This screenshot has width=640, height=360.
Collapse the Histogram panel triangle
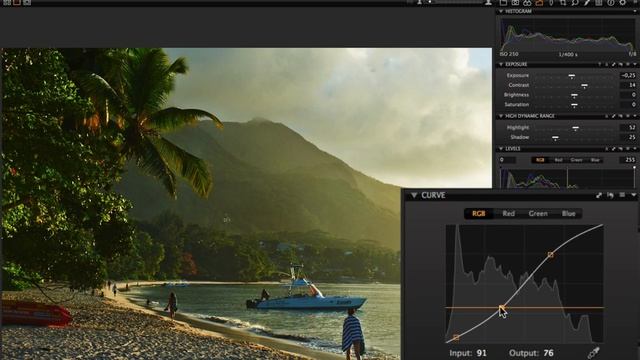click(x=501, y=11)
